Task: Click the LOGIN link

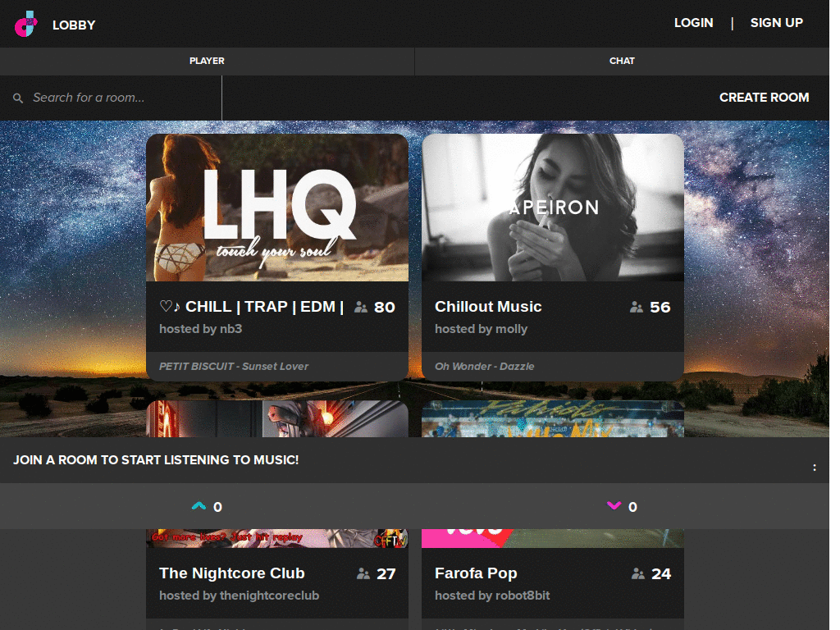Action: click(x=693, y=23)
